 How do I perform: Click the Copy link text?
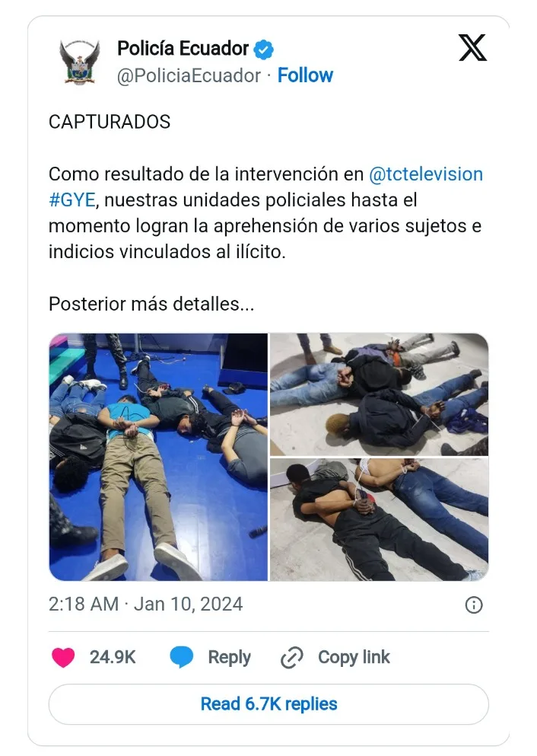(x=354, y=657)
